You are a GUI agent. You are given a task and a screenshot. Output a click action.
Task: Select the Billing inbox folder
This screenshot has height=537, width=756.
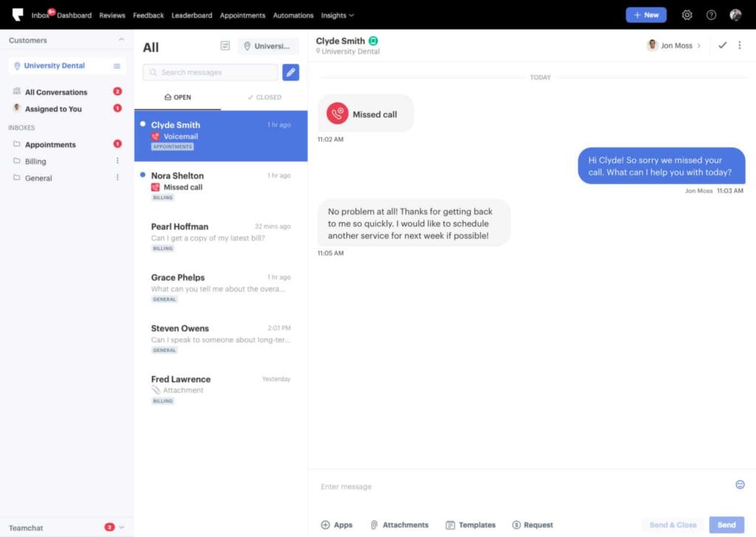[35, 161]
